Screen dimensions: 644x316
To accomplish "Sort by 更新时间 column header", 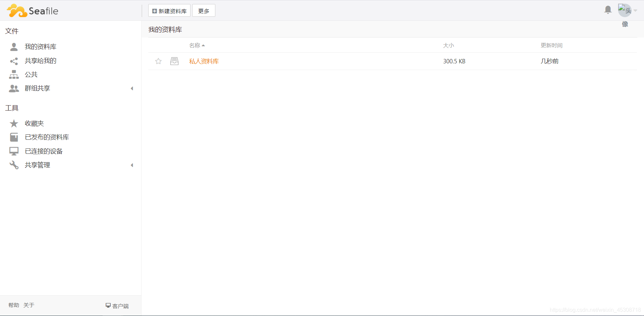I will tap(551, 45).
